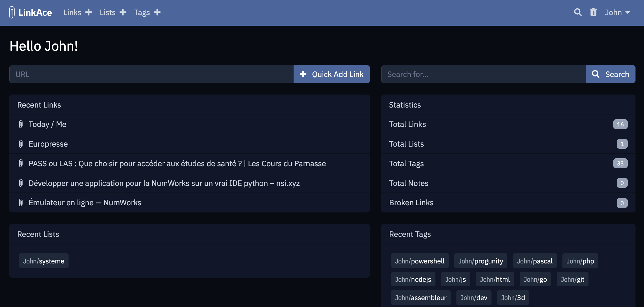Click paperclip icon beside Europresse link
Image resolution: width=644 pixels, height=307 pixels.
pyautogui.click(x=21, y=144)
